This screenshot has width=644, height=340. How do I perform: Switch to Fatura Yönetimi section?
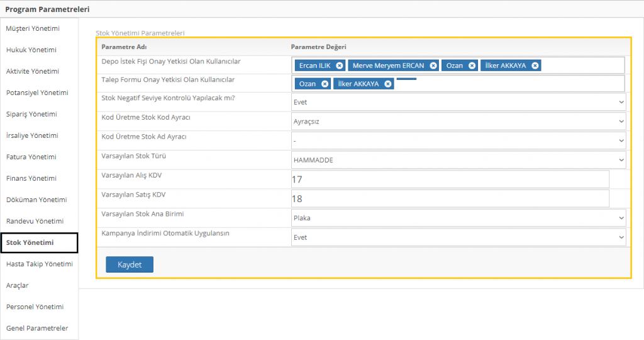pyautogui.click(x=31, y=157)
